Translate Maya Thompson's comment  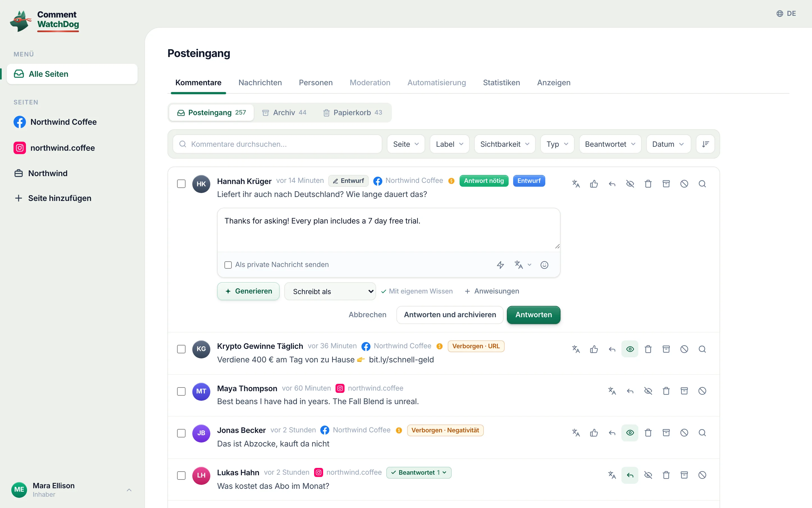[x=612, y=391]
